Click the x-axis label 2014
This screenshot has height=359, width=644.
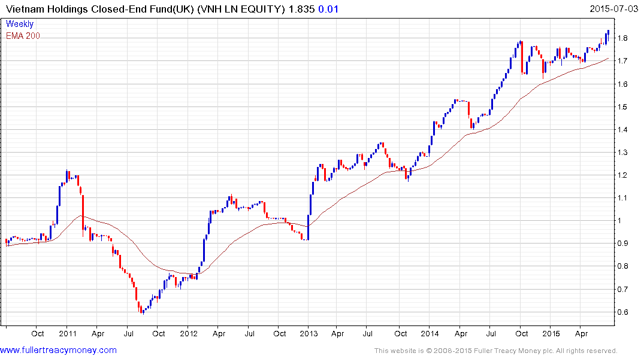pos(430,333)
